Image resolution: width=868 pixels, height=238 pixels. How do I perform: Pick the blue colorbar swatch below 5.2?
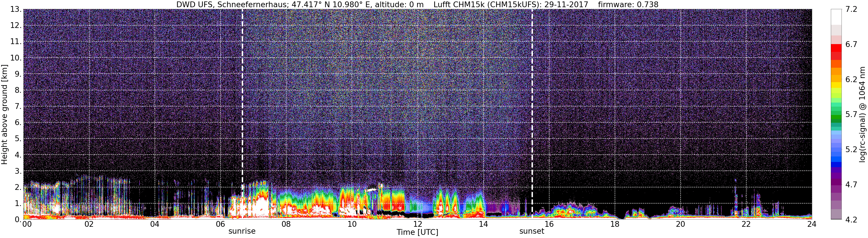[836, 158]
